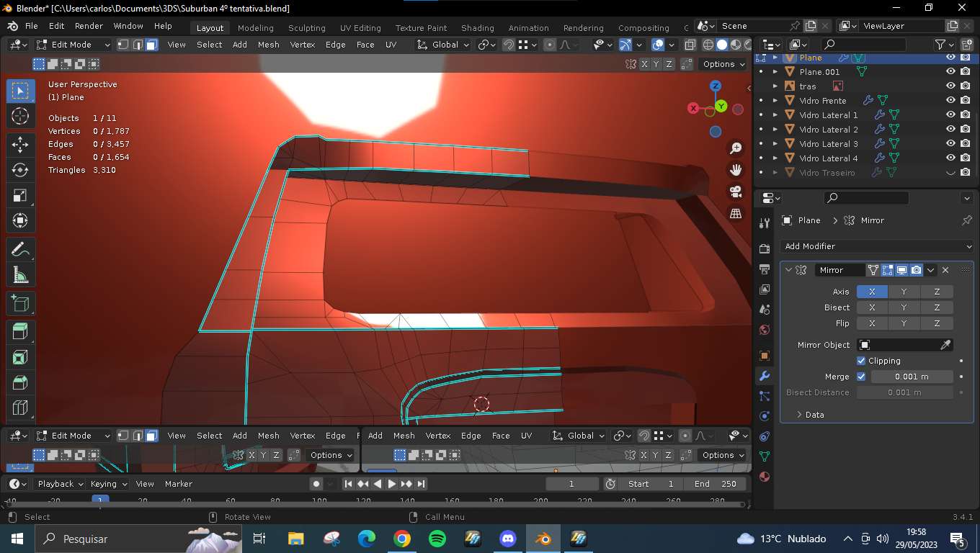The width and height of the screenshot is (980, 553).
Task: Activate the Move tool
Action: tap(20, 144)
